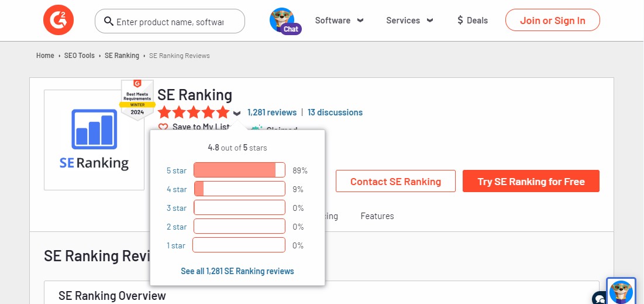The width and height of the screenshot is (644, 304).
Task: Expand the Services menu
Action: pyautogui.click(x=409, y=21)
